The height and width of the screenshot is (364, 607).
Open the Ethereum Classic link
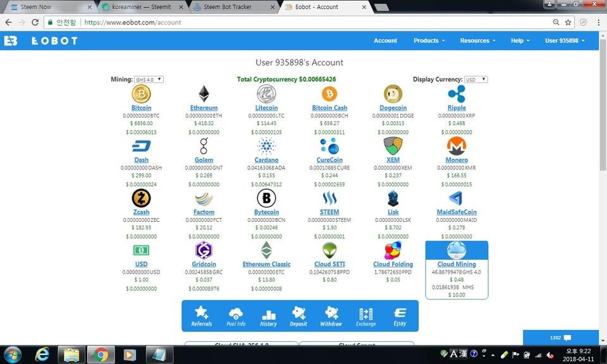[266, 264]
